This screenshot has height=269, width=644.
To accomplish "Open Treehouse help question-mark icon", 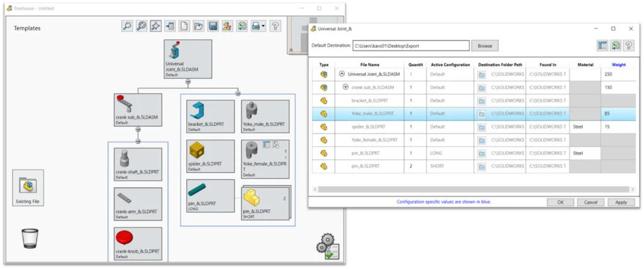I will (275, 26).
